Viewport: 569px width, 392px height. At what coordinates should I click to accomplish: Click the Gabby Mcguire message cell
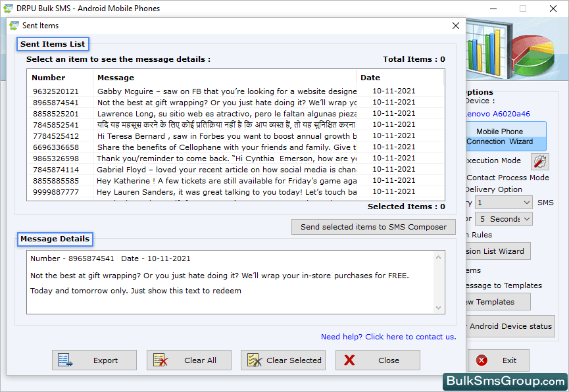[226, 91]
